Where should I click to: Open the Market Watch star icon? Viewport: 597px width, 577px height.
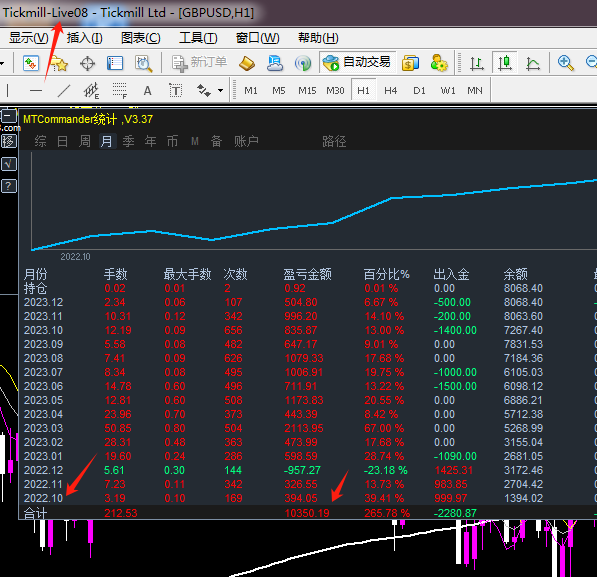pos(59,63)
